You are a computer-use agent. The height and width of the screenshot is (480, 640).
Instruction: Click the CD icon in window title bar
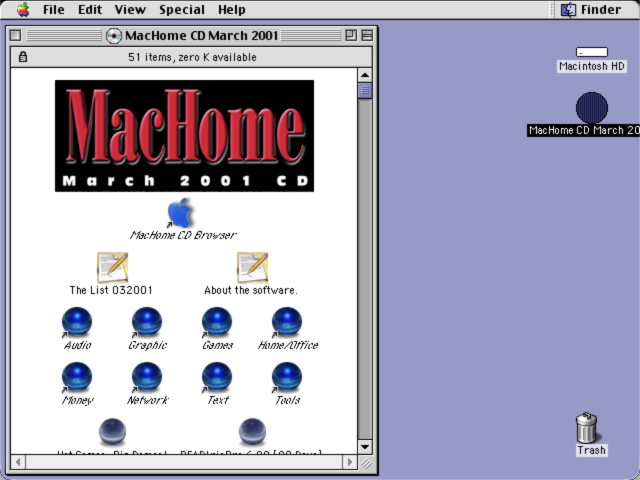coord(113,36)
